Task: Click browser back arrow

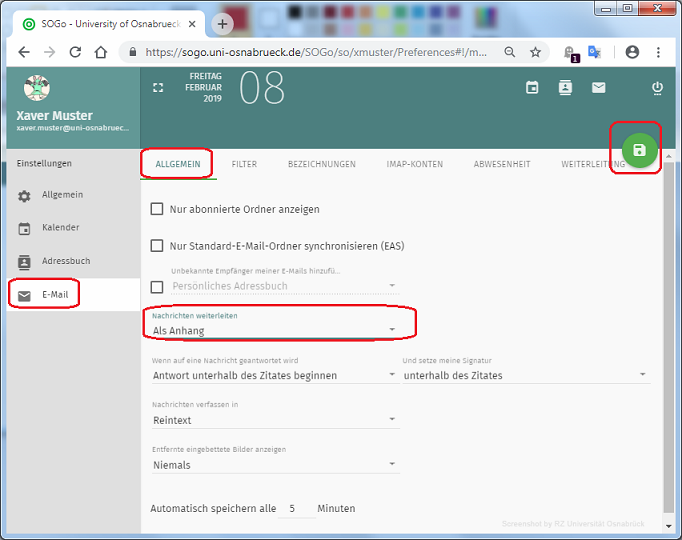Action: pyautogui.click(x=24, y=52)
